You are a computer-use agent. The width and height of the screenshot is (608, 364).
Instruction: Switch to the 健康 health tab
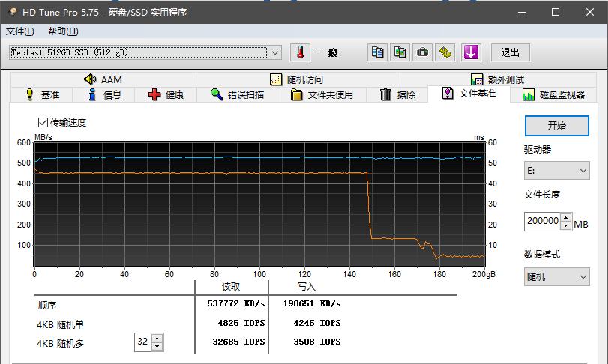pos(166,95)
